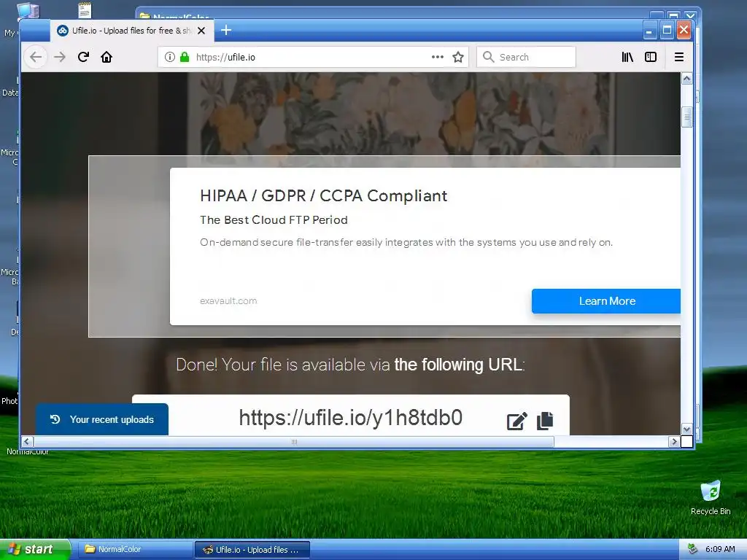Click the 6:09 AM taskbar clock
Image resolution: width=747 pixels, height=560 pixels.
pyautogui.click(x=720, y=550)
